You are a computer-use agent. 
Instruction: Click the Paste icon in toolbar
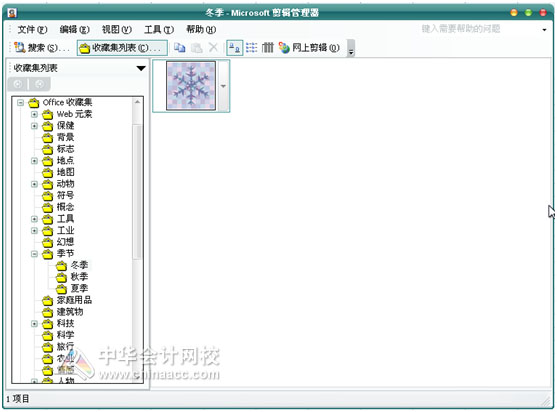pyautogui.click(x=196, y=48)
